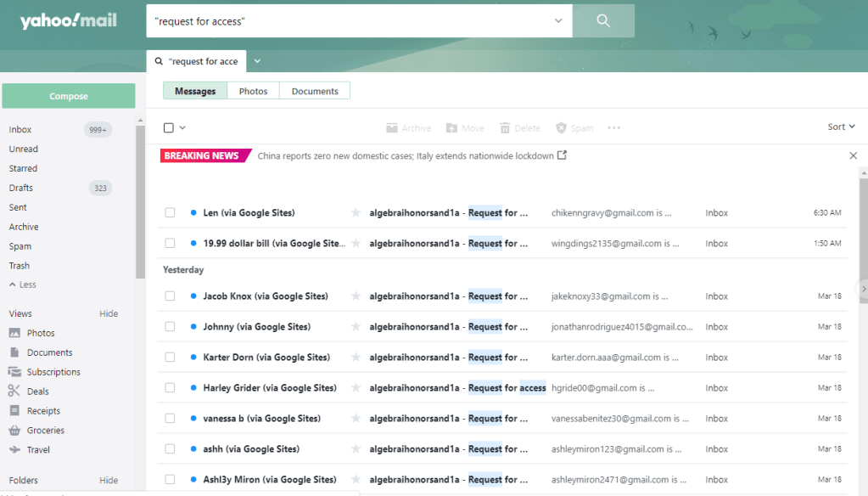This screenshot has width=868, height=496.
Task: Star the Johnny (via Google Sites) email
Action: pos(356,326)
